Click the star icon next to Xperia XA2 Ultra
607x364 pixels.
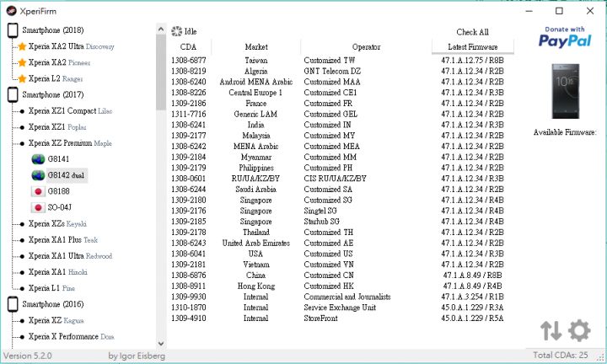[x=22, y=46]
